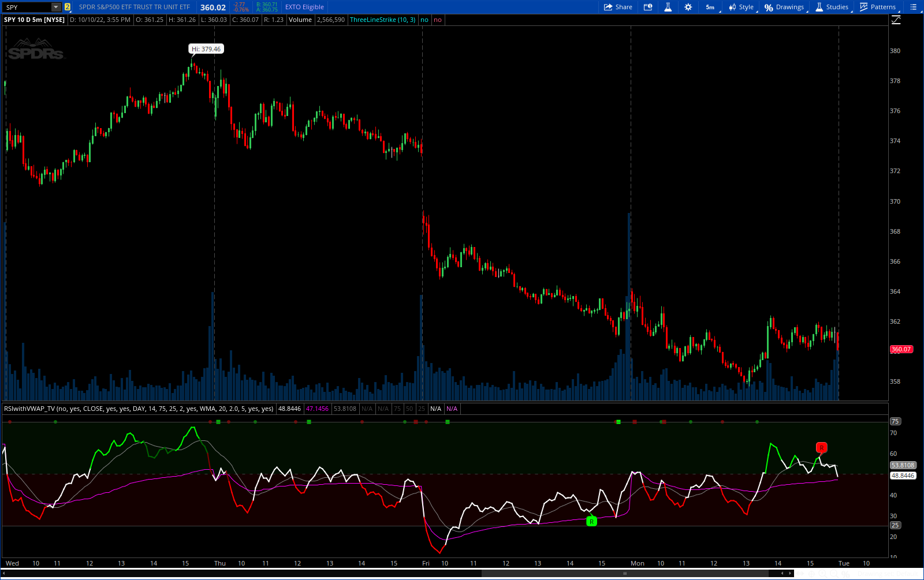This screenshot has width=924, height=580.
Task: Open chart settings gear icon
Action: (688, 7)
